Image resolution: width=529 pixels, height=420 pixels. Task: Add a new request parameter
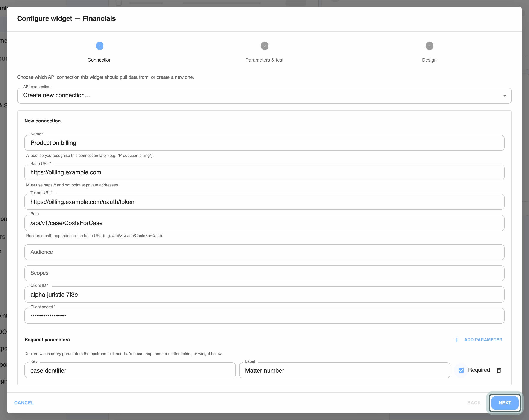coord(478,340)
